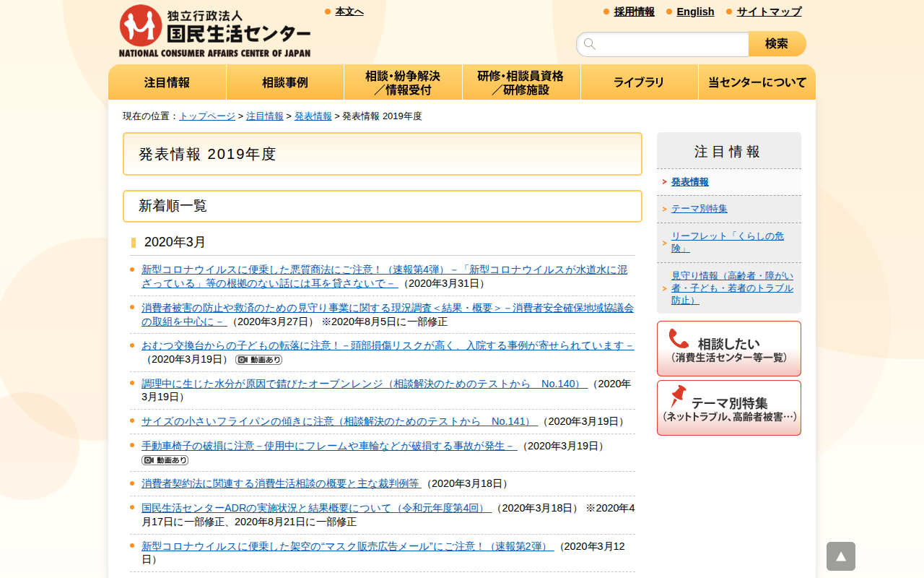The image size is (924, 578).
Task: Click the video icon under diaper changing table article
Action: 258,359
